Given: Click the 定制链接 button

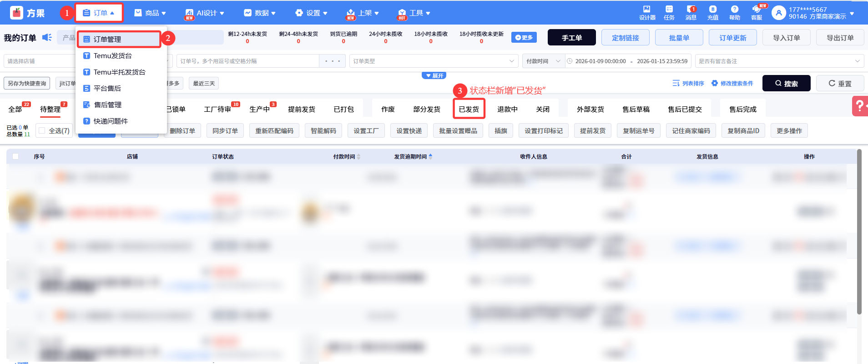Looking at the screenshot, I should click(x=626, y=38).
